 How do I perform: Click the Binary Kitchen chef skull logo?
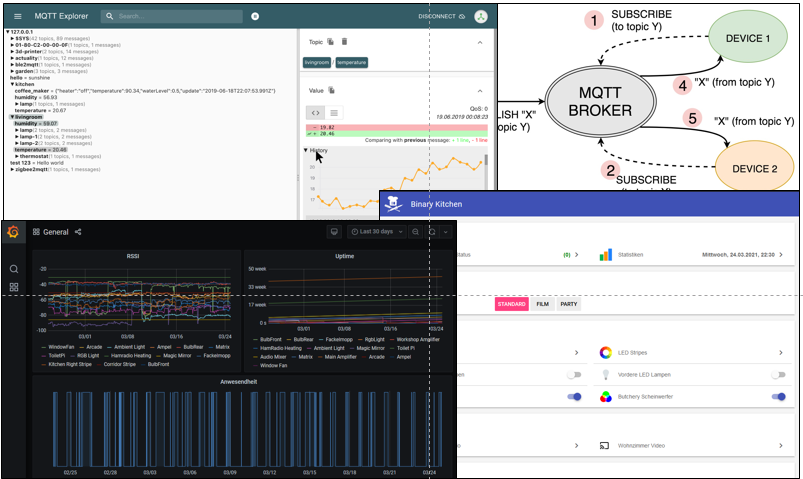393,203
